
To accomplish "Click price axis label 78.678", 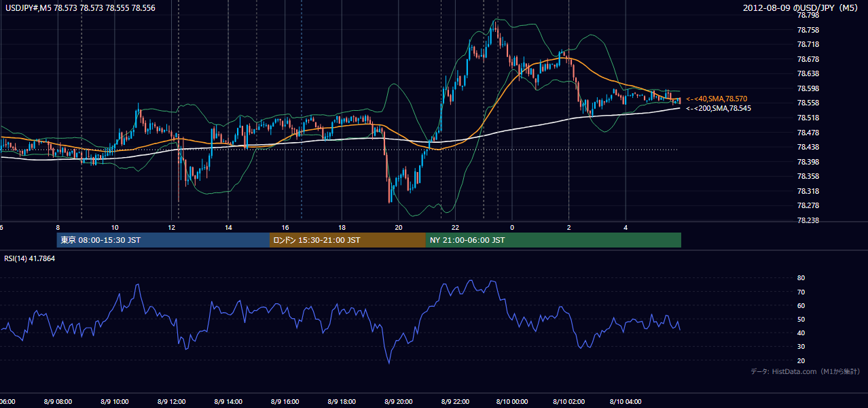I will click(x=808, y=59).
